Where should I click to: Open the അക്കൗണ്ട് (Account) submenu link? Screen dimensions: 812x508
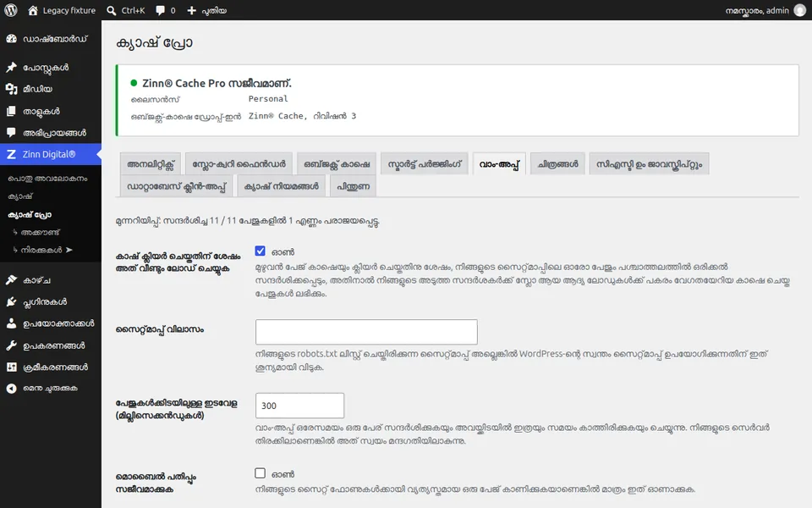41,232
